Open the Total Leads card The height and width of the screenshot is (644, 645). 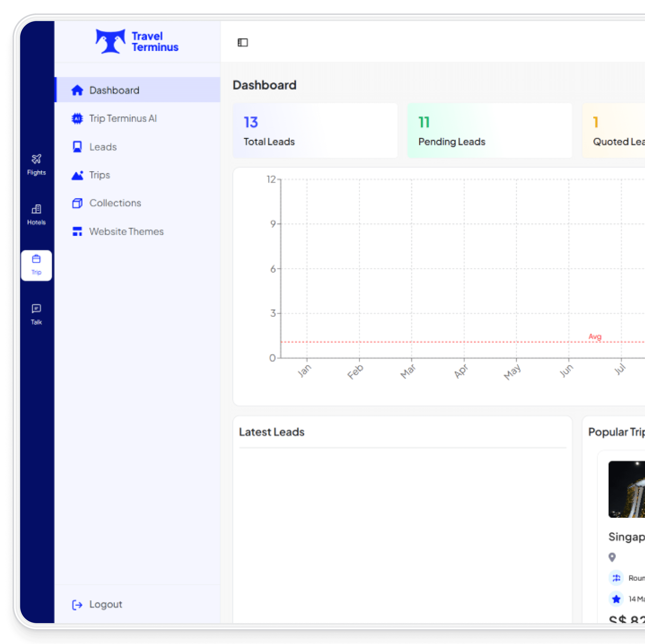tap(315, 130)
